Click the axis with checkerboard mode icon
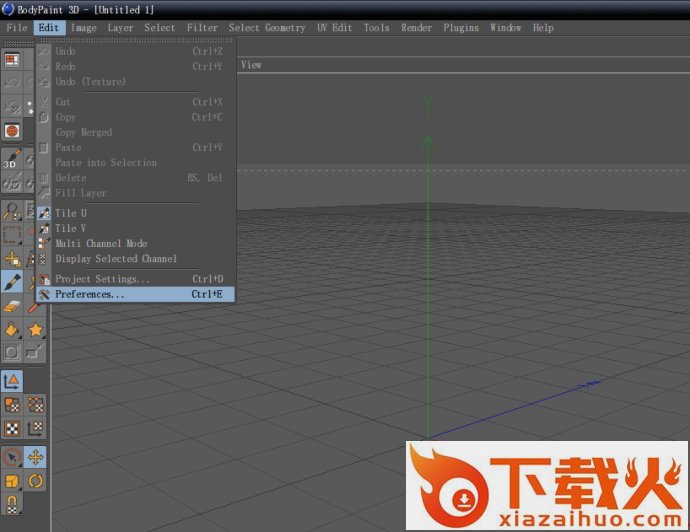 (35, 429)
